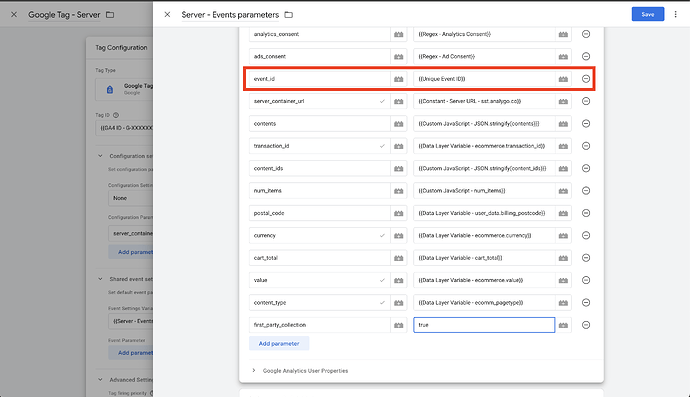
Task: Remove the analytics_consent parameter row
Action: pos(586,34)
